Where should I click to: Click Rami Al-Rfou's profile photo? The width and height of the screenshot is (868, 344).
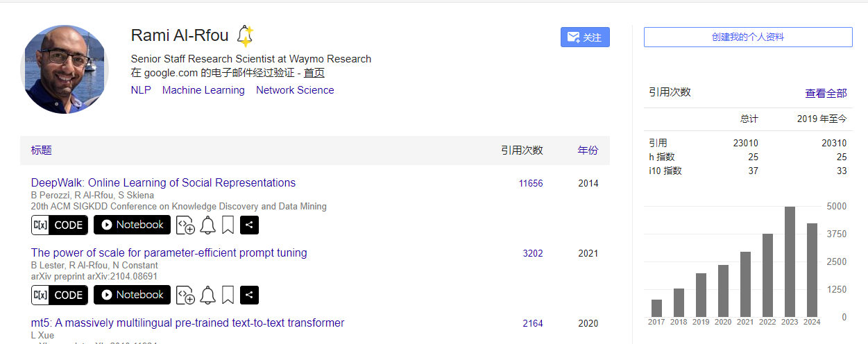tap(65, 69)
